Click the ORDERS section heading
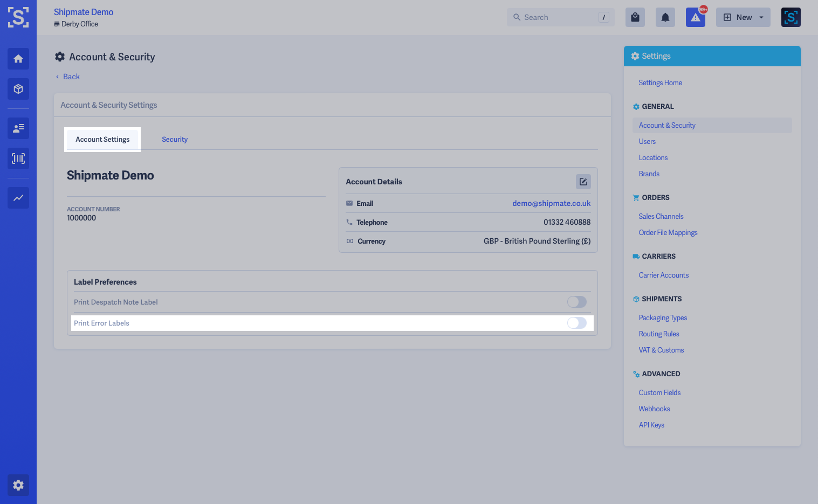This screenshot has height=504, width=818. [x=655, y=197]
